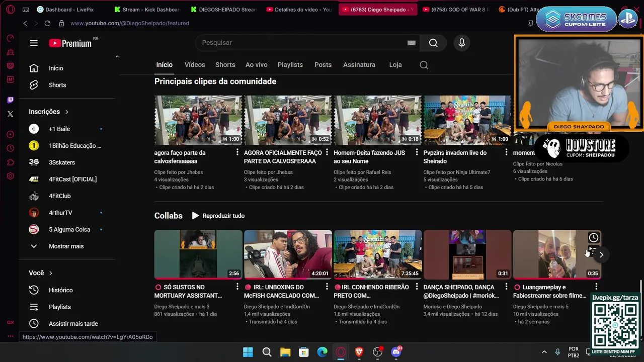
Task: Open options for 'SÓ SUSTOS NO MORTUARY' video
Action: 237,287
